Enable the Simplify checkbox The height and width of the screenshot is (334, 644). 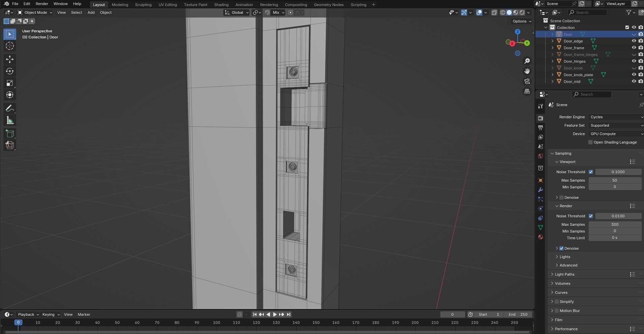[557, 302]
